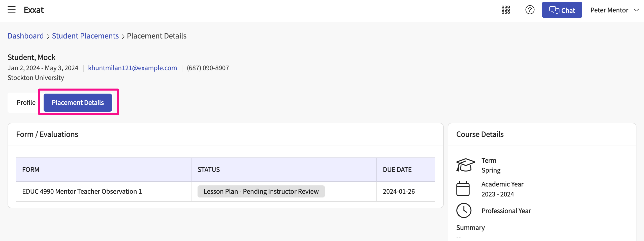Click the graduation cap Term icon
The image size is (644, 241).
coord(465,165)
